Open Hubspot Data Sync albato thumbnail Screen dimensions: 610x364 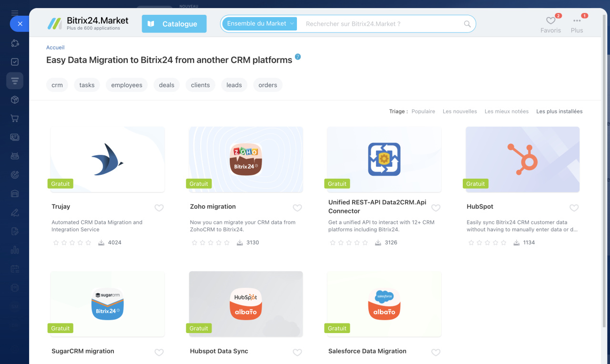coord(246,304)
